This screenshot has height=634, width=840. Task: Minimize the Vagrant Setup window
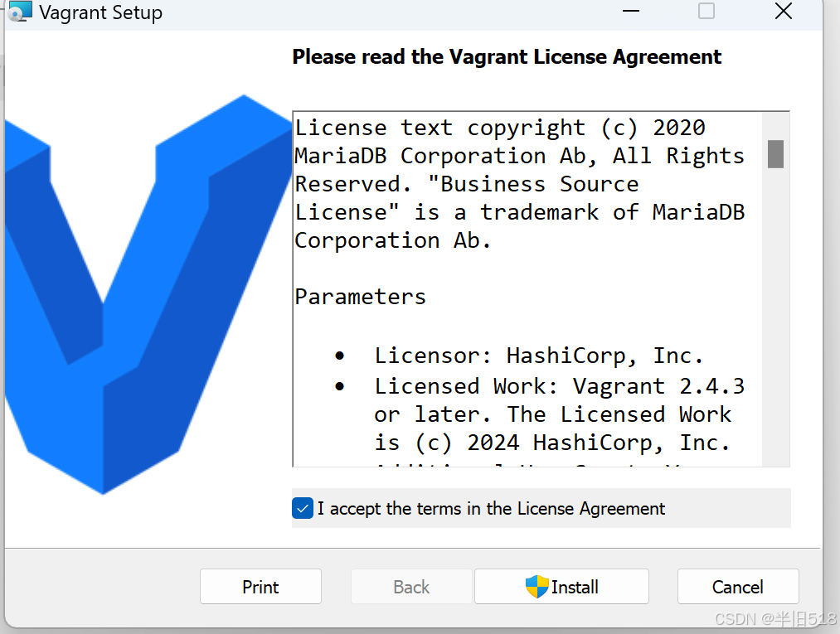click(631, 11)
